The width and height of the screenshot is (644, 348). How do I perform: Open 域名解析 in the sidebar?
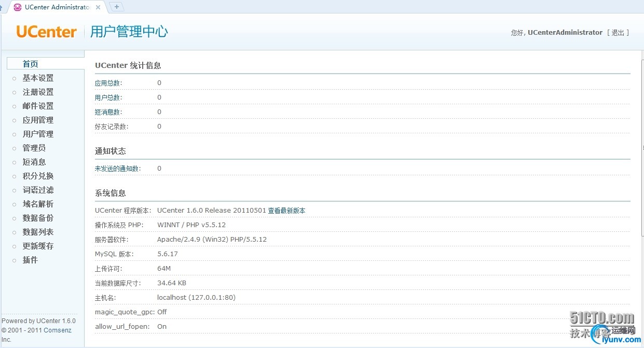pos(38,204)
